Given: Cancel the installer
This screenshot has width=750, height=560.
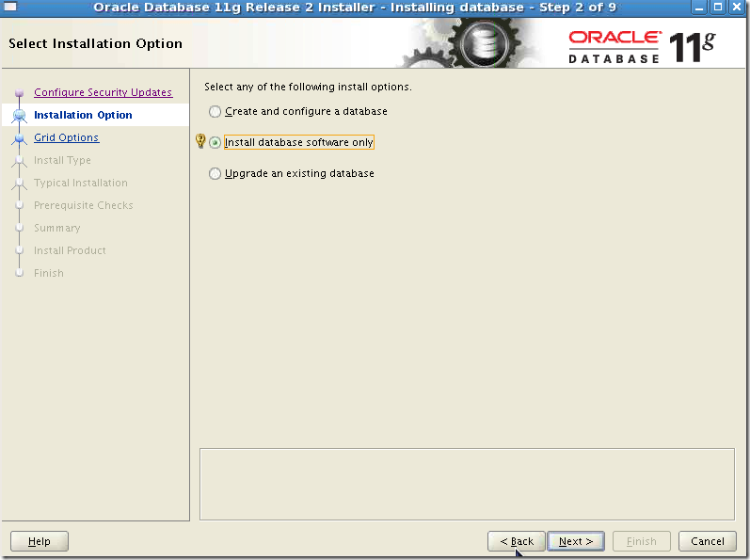Looking at the screenshot, I should [x=708, y=541].
